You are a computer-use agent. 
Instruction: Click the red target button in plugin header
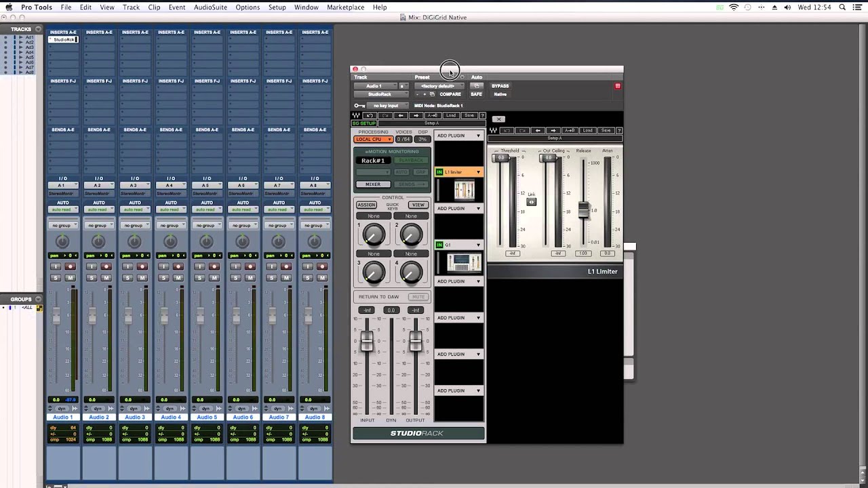pos(617,86)
